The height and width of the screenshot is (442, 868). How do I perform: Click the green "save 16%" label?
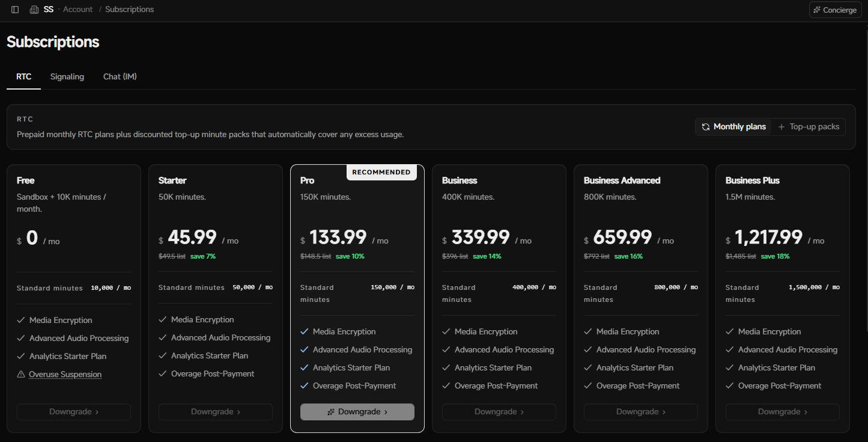coord(629,256)
